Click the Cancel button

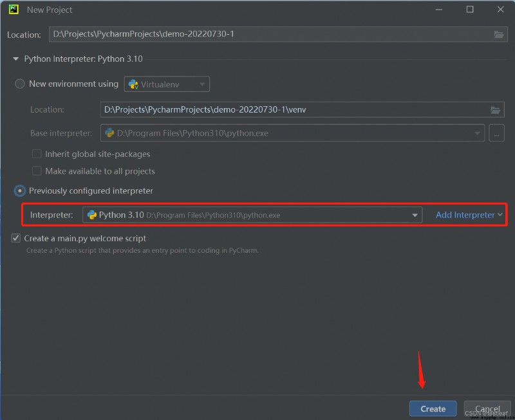487,409
